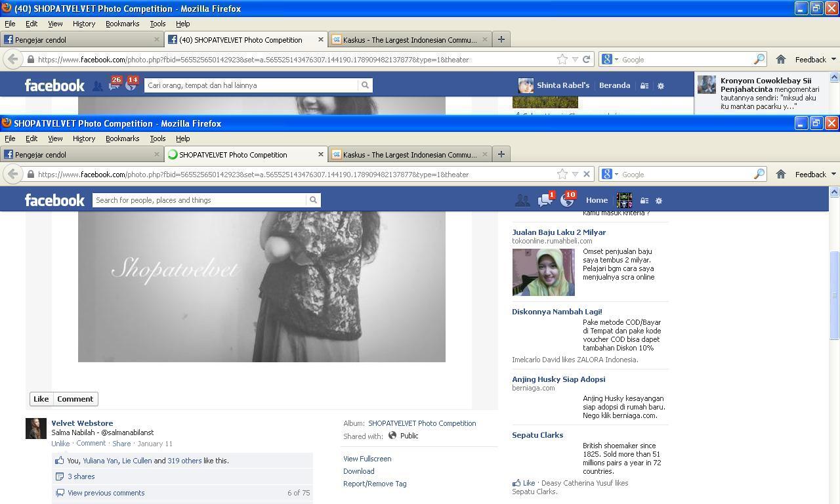Viewport: 840px width, 504px height.
Task: Open account settings gear in front window
Action: click(x=660, y=201)
